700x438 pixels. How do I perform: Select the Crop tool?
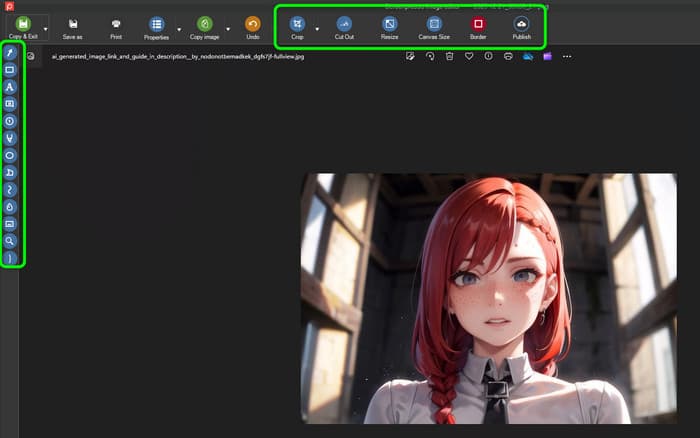click(x=297, y=28)
